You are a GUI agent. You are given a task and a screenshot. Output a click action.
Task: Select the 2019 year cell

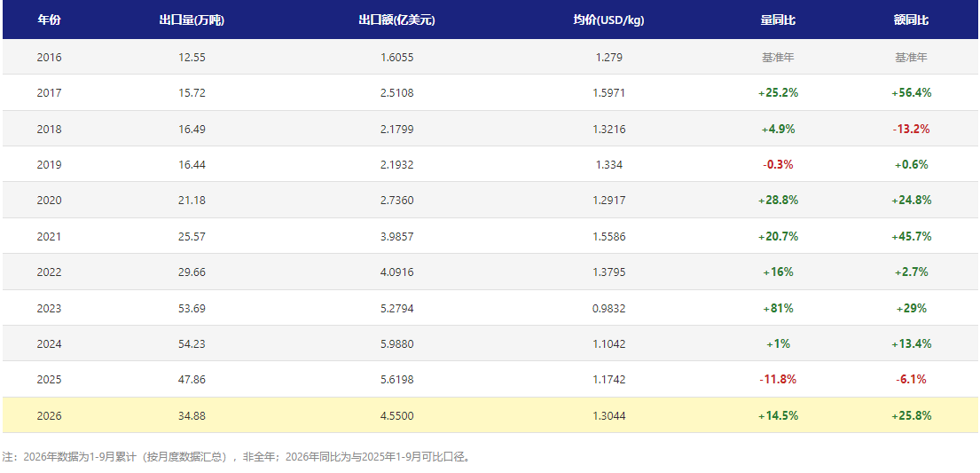pos(50,164)
